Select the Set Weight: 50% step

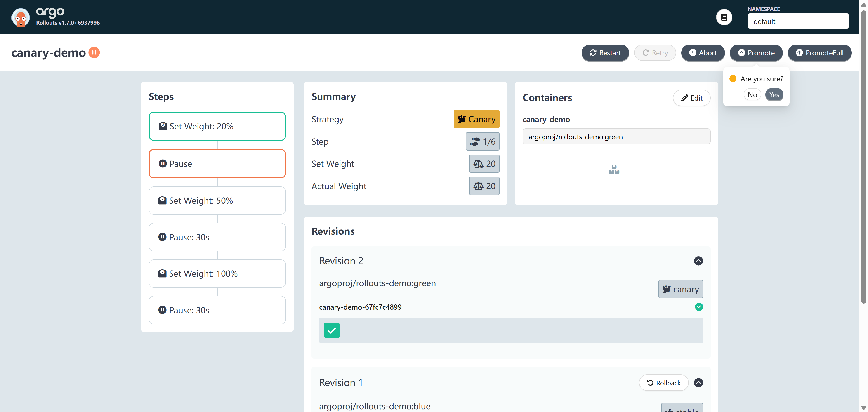(x=217, y=200)
